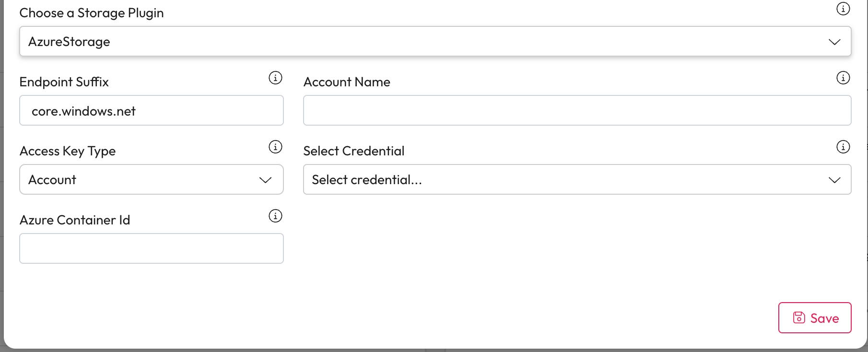Open the Access Key Type info tooltip icon

(275, 147)
